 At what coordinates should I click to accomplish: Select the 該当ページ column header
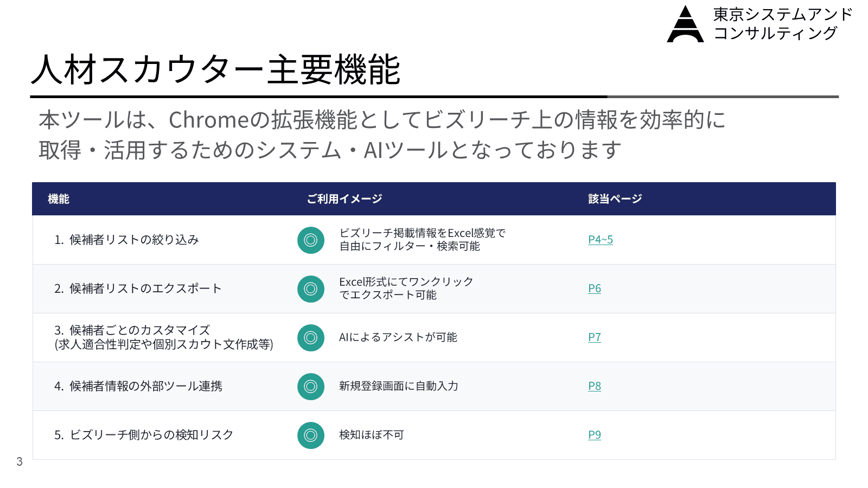(x=615, y=199)
